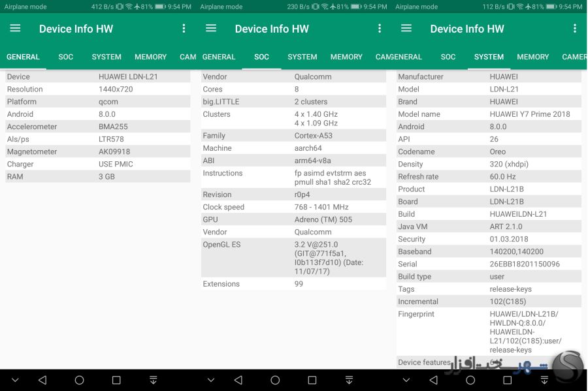Tap the home circle under the System screen

pos(470,380)
